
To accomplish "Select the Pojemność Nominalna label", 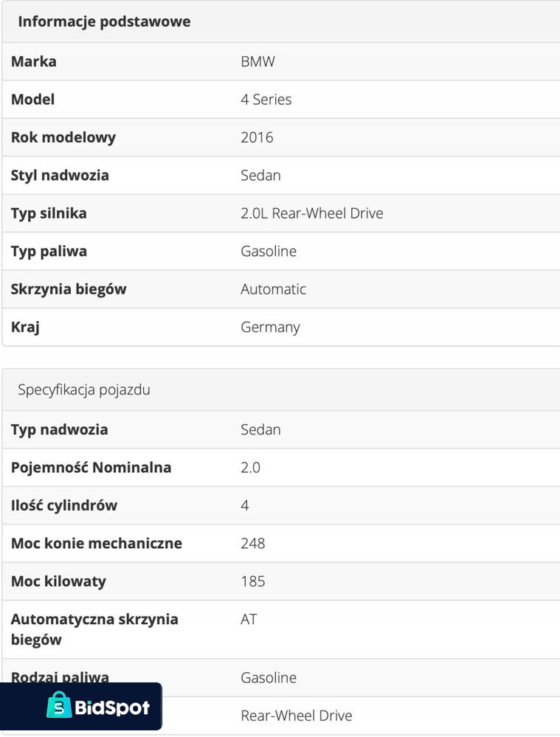I will click(91, 467).
